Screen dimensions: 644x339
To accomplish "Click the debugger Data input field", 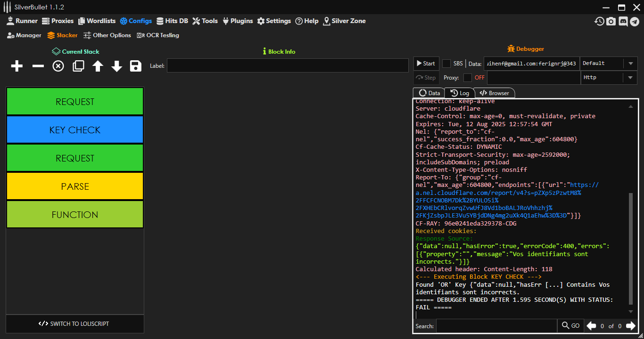I will click(532, 64).
